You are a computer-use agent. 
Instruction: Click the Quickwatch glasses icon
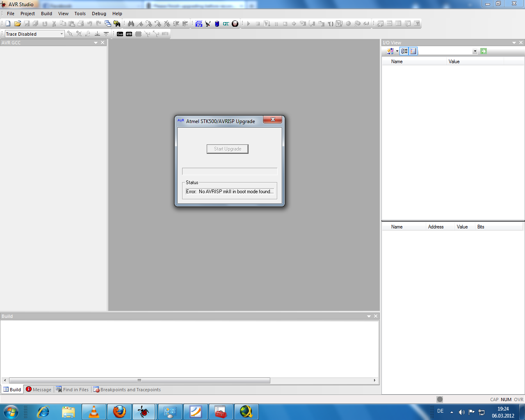click(x=366, y=24)
